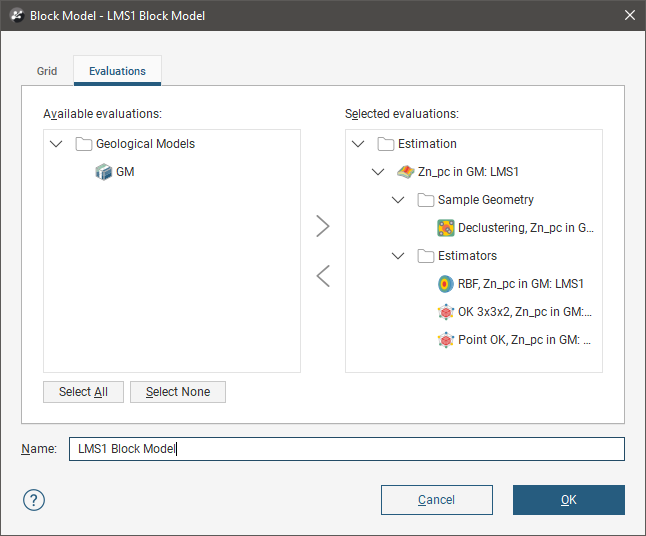
Task: Collapse the Sample Geometry folder
Action: coord(398,200)
